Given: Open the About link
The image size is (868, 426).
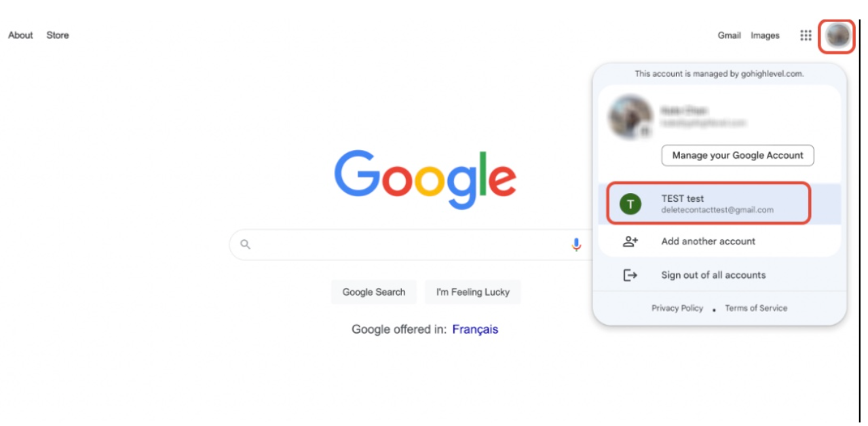Looking at the screenshot, I should (x=20, y=35).
